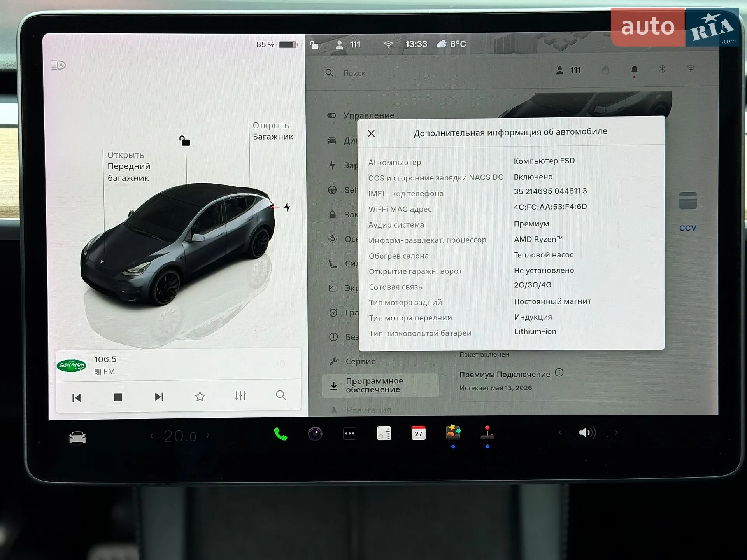Open the rear trunk (Багажник)

pyautogui.click(x=273, y=131)
